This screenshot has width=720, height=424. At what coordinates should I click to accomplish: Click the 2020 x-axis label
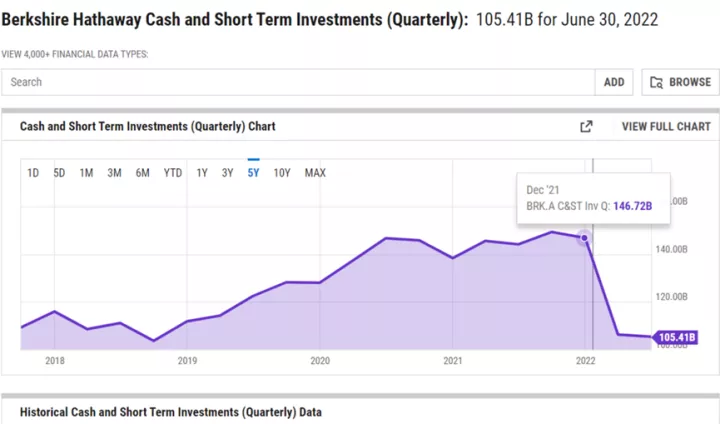[x=320, y=360]
